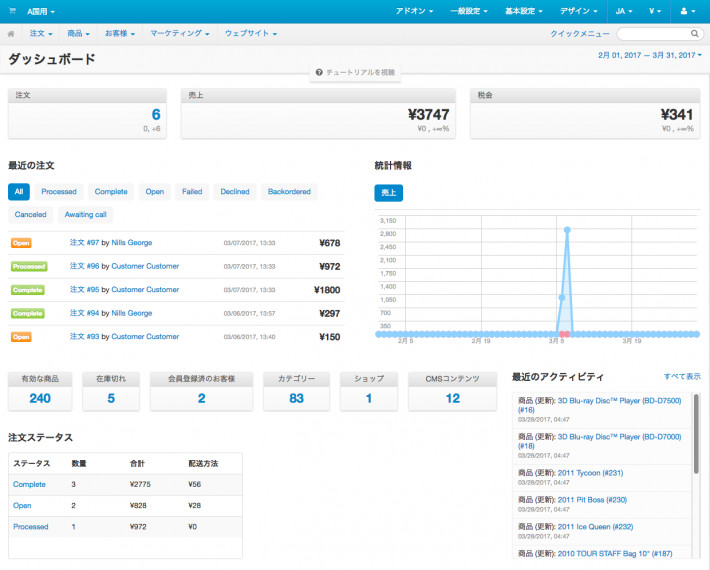This screenshot has height=570, width=710.
Task: Click the shopping cart icon top-left
Action: tap(11, 10)
